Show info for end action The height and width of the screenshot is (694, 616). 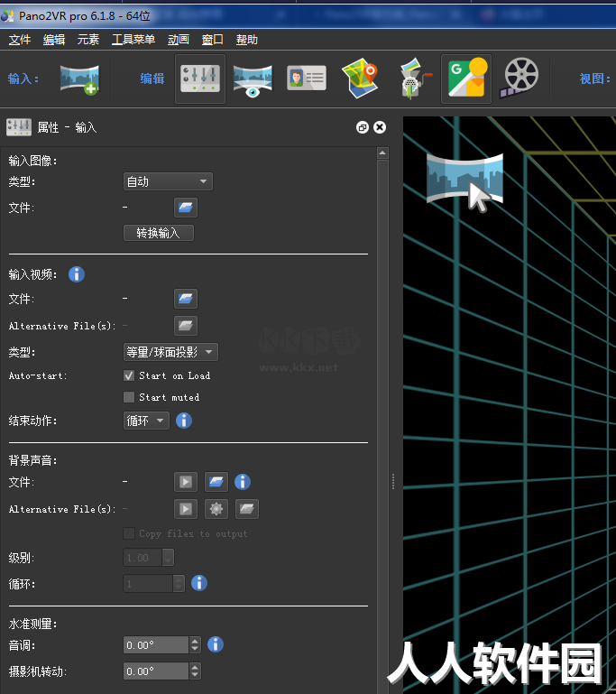184,421
